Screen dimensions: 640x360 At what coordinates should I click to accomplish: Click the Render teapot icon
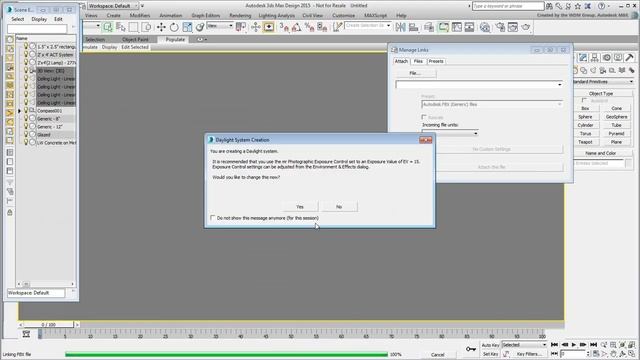click(526, 27)
